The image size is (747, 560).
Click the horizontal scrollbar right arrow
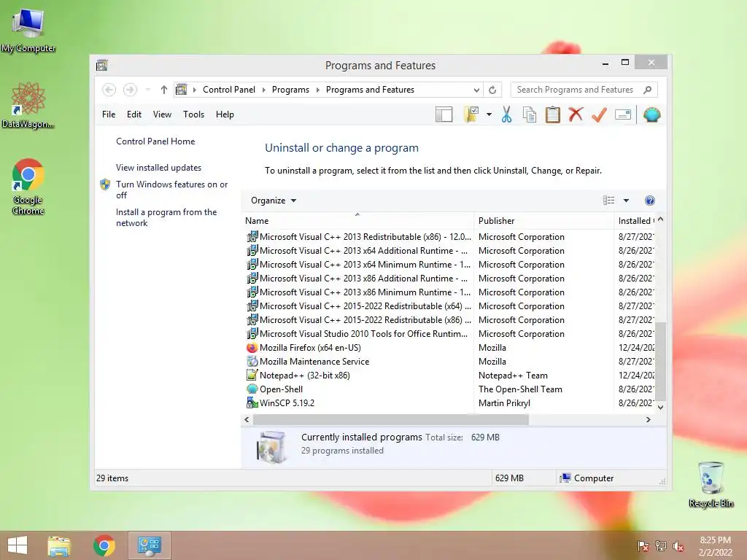(x=648, y=419)
